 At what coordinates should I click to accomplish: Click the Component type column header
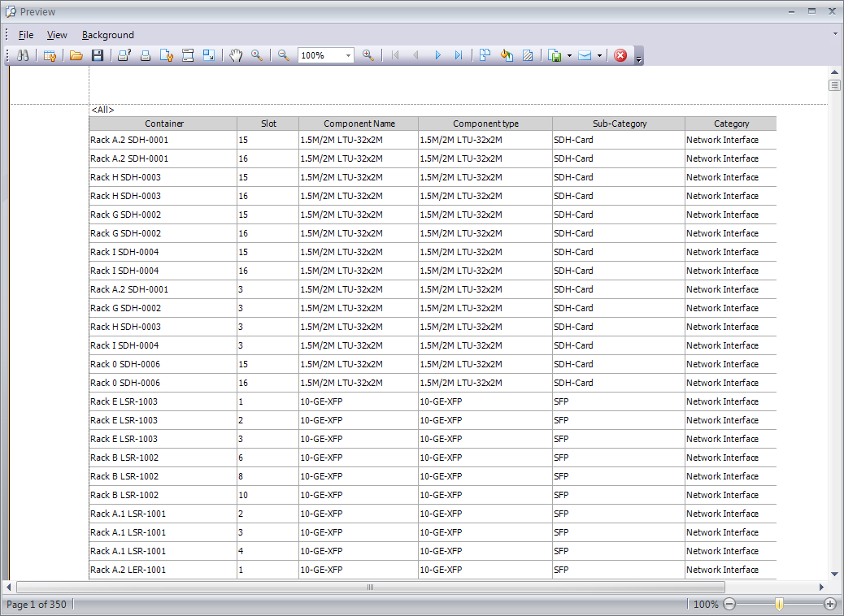coord(485,124)
